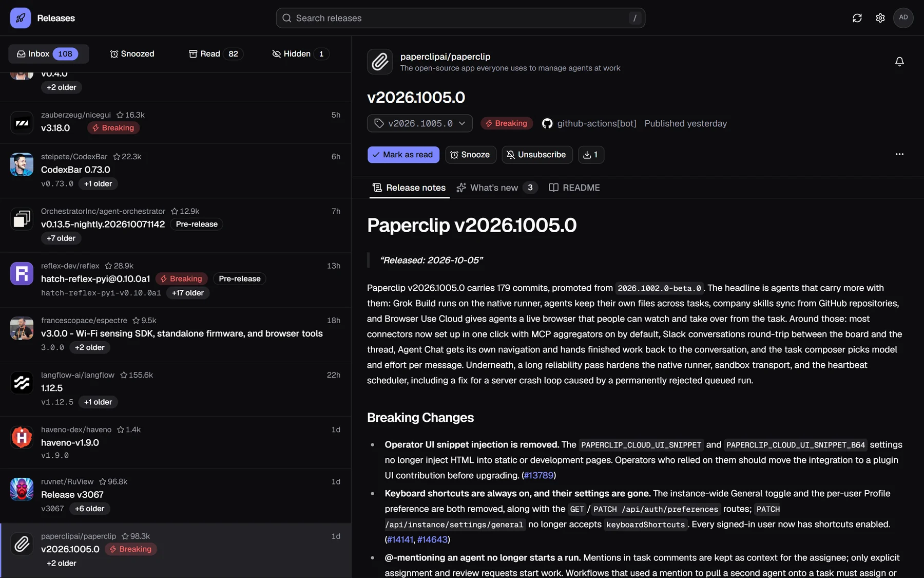Focus the Search releases field
Screen dimensions: 924x578
pos(460,18)
